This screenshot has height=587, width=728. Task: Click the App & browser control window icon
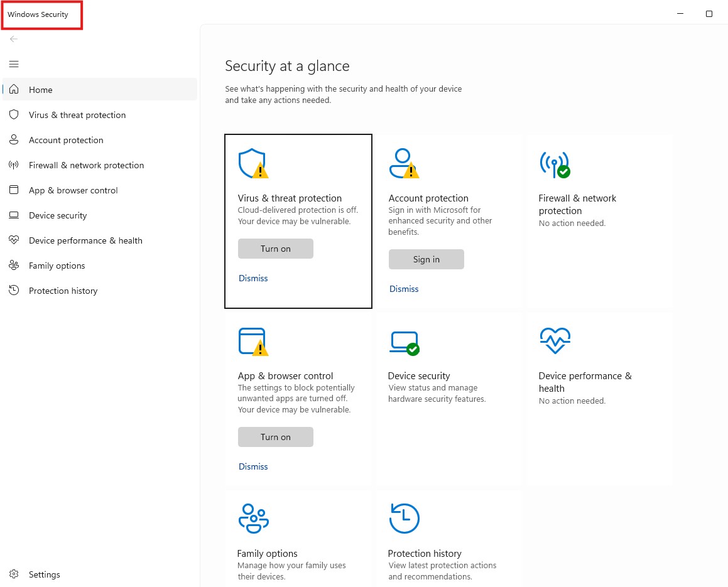(253, 342)
